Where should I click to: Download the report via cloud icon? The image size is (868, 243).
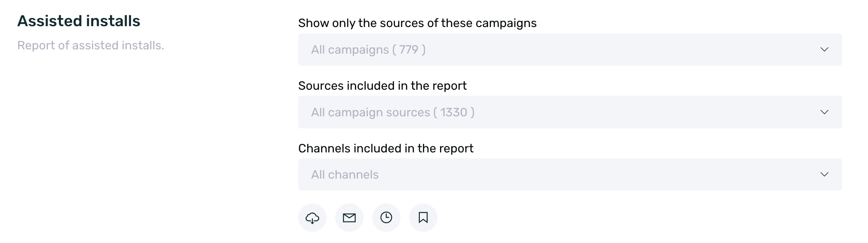tap(312, 218)
